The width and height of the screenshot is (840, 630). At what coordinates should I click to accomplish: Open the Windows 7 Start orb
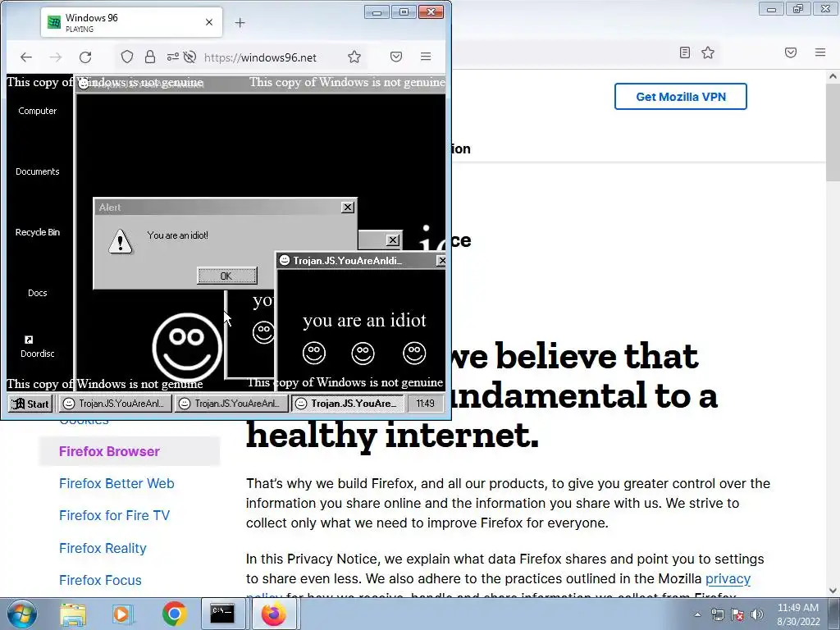tap(21, 614)
